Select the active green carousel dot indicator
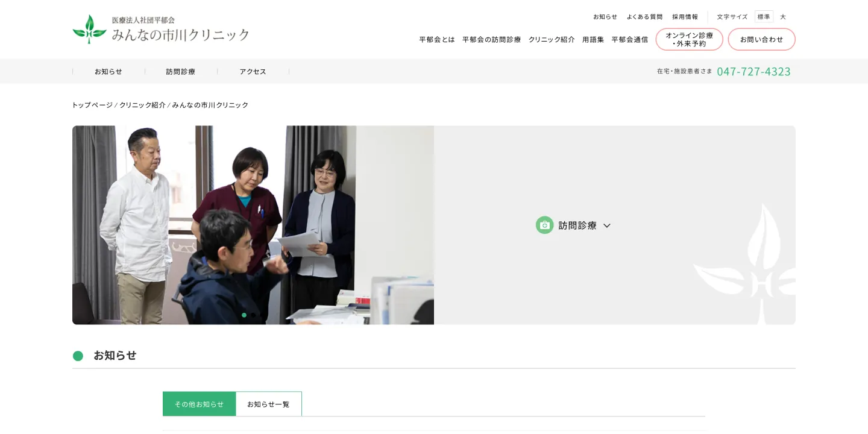This screenshot has width=868, height=434. (244, 315)
